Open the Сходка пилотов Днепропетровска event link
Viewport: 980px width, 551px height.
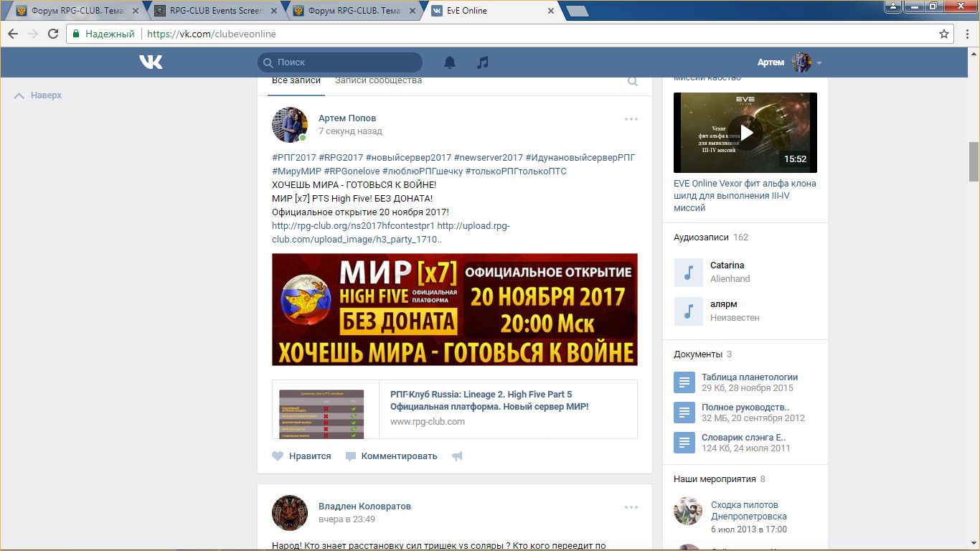click(x=749, y=511)
